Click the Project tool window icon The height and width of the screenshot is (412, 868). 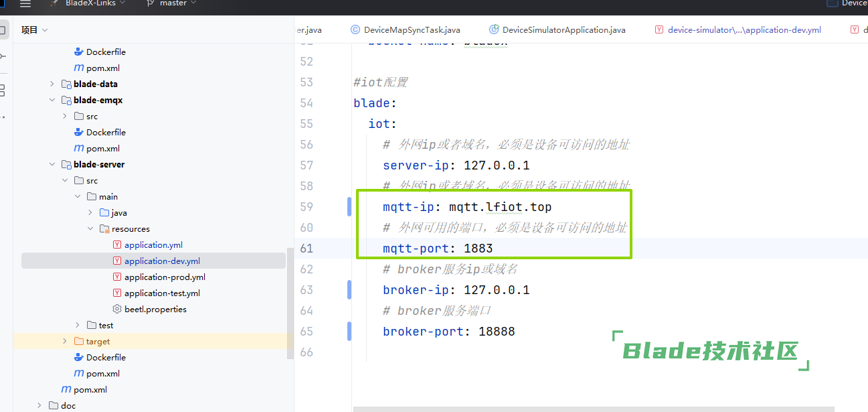(3, 30)
